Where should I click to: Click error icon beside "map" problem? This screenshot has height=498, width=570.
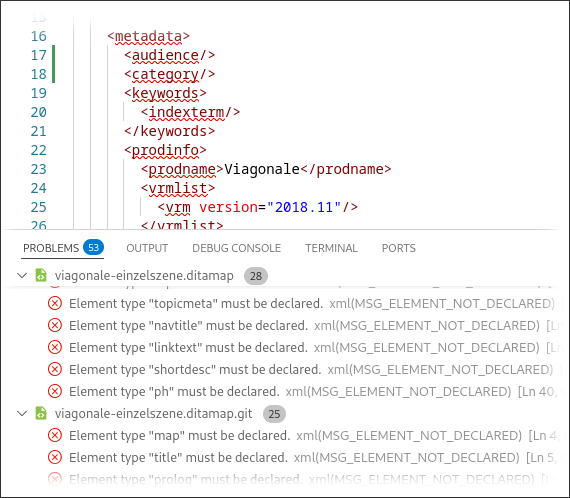[55, 435]
